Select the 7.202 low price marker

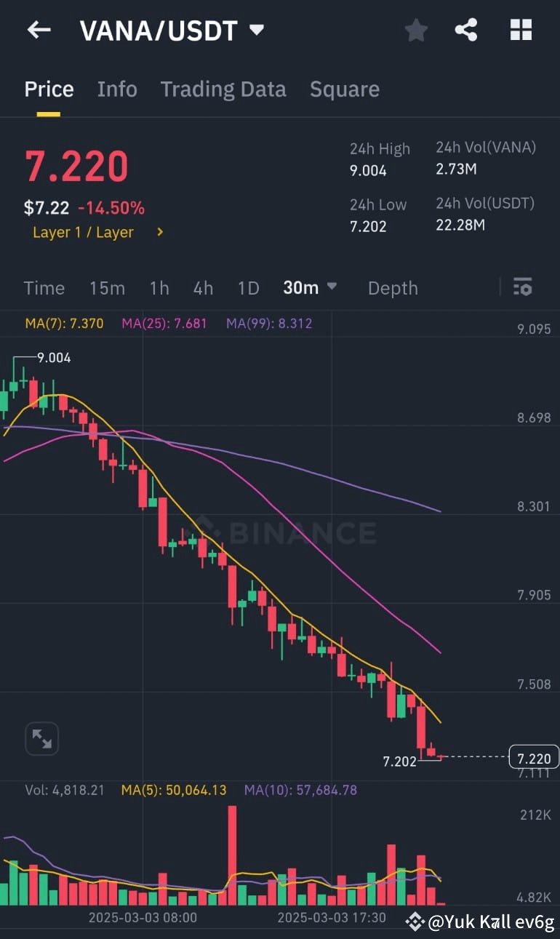click(x=399, y=762)
